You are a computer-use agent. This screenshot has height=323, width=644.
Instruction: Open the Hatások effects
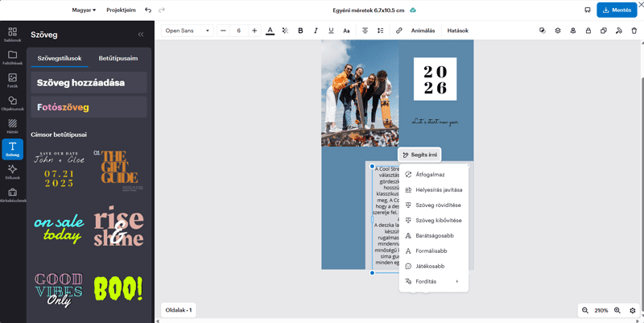click(457, 31)
